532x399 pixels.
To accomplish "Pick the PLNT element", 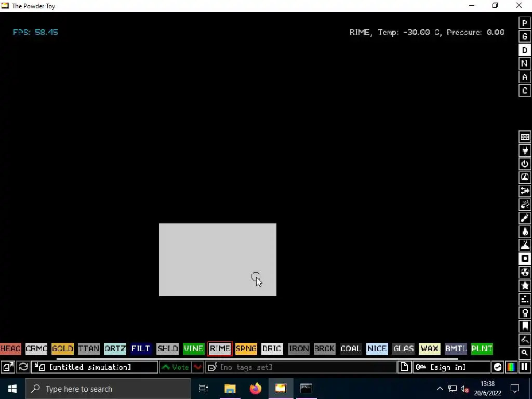I will pyautogui.click(x=482, y=349).
